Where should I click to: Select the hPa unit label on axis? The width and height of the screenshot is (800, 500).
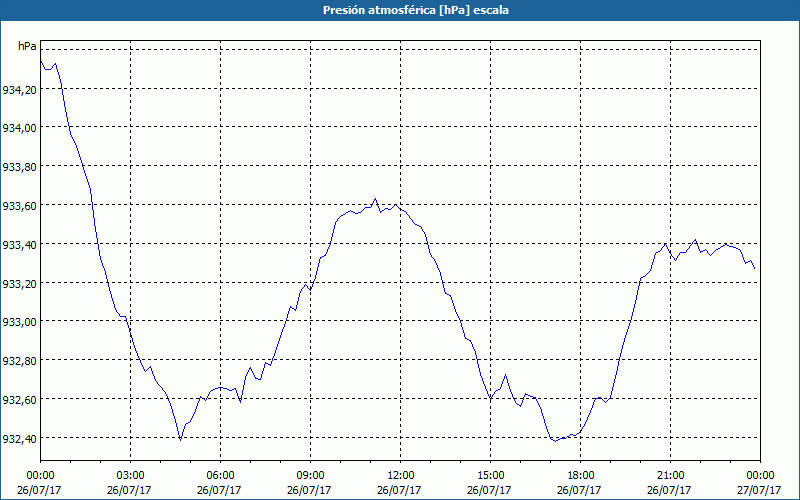(x=27, y=46)
